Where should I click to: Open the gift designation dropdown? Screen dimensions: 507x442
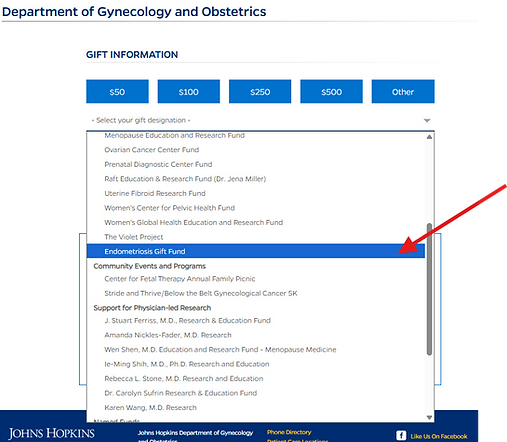260,120
